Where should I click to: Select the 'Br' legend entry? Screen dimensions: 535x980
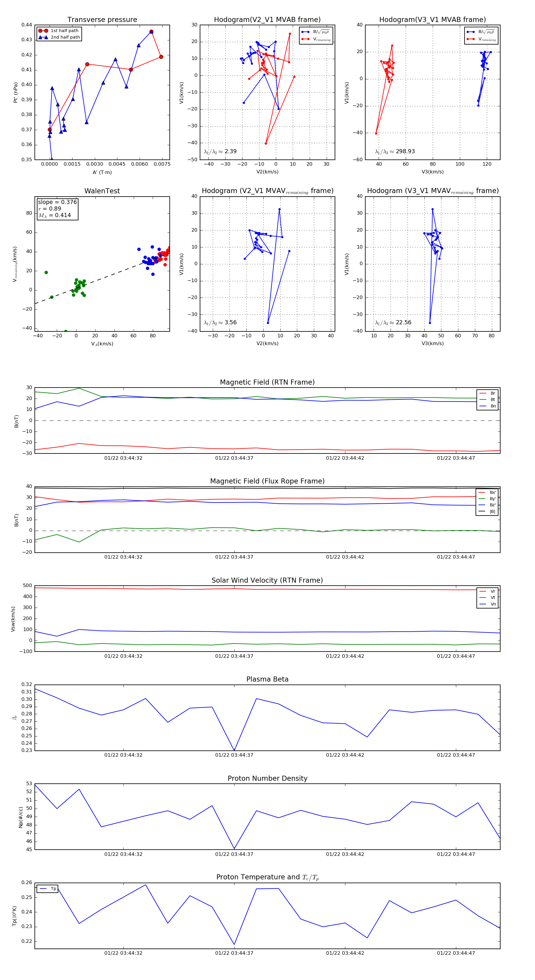click(x=487, y=393)
